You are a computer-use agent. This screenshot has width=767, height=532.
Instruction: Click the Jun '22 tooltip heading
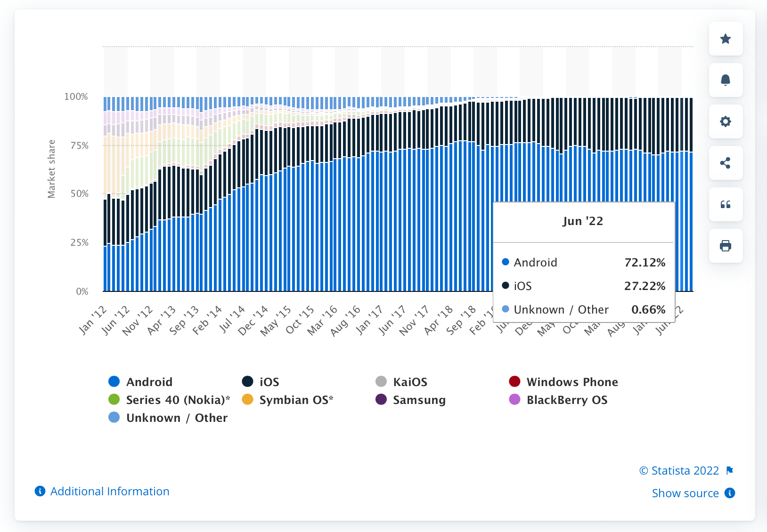click(x=583, y=221)
